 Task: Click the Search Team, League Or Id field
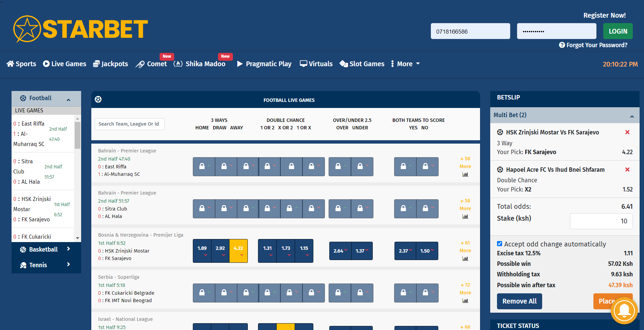(129, 124)
